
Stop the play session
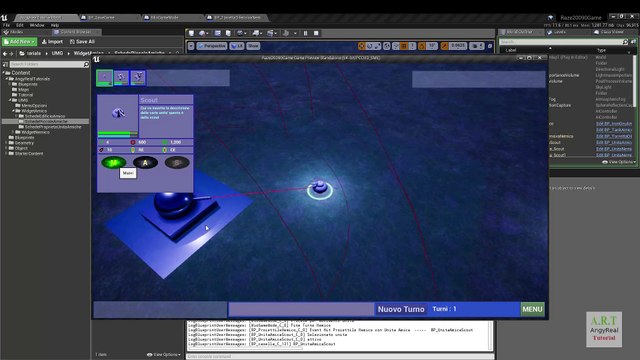coord(316,33)
